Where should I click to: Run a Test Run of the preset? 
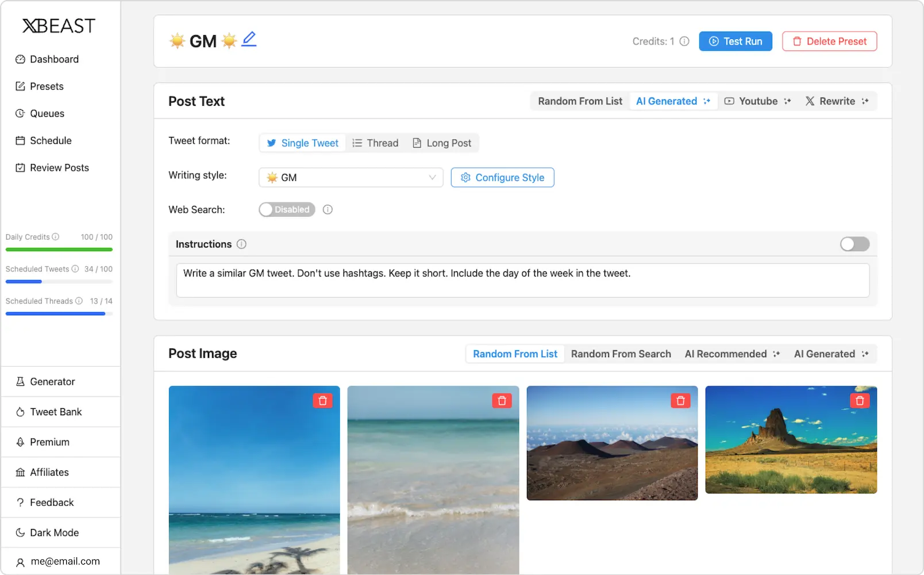click(736, 41)
